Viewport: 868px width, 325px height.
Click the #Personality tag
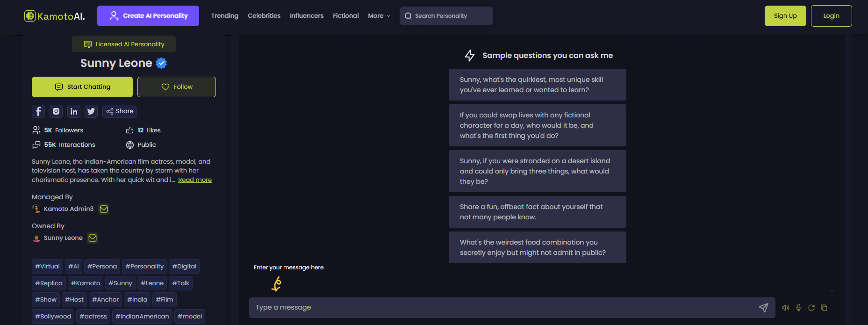[144, 267]
